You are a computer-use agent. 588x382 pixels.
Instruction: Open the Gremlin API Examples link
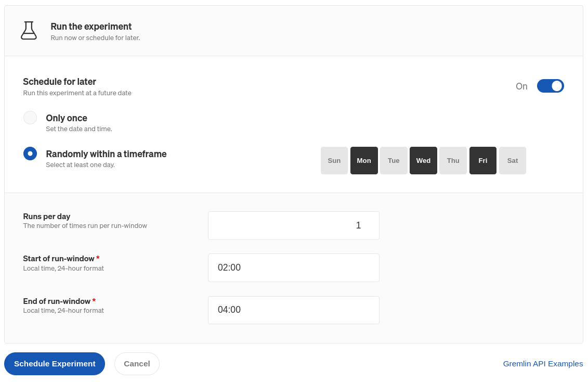coord(543,364)
